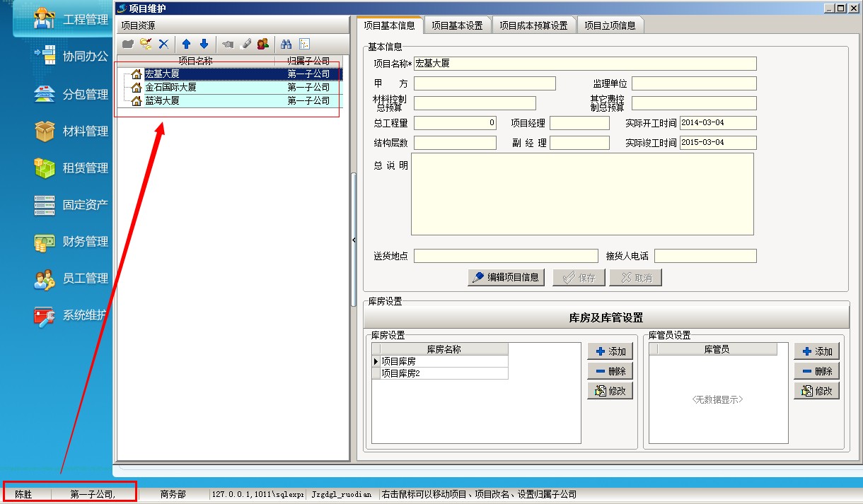Click the blue X delete icon
This screenshot has height=504, width=863.
[x=163, y=44]
